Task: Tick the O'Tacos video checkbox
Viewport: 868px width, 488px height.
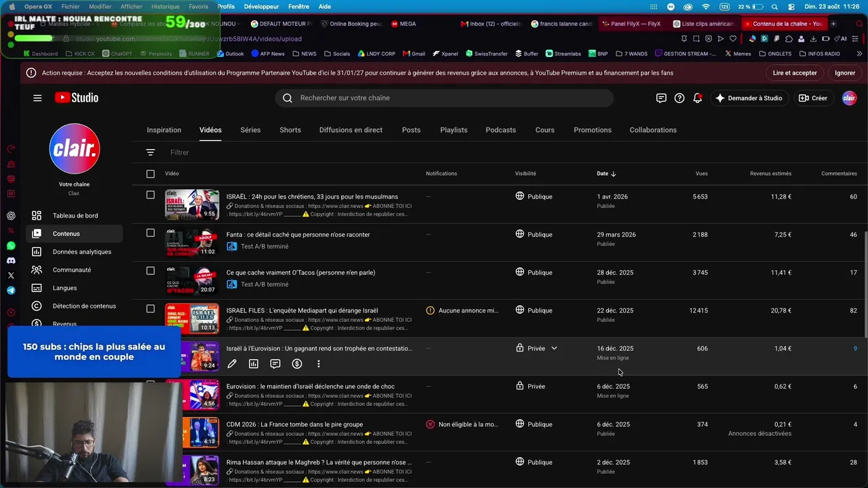Action: click(x=151, y=270)
